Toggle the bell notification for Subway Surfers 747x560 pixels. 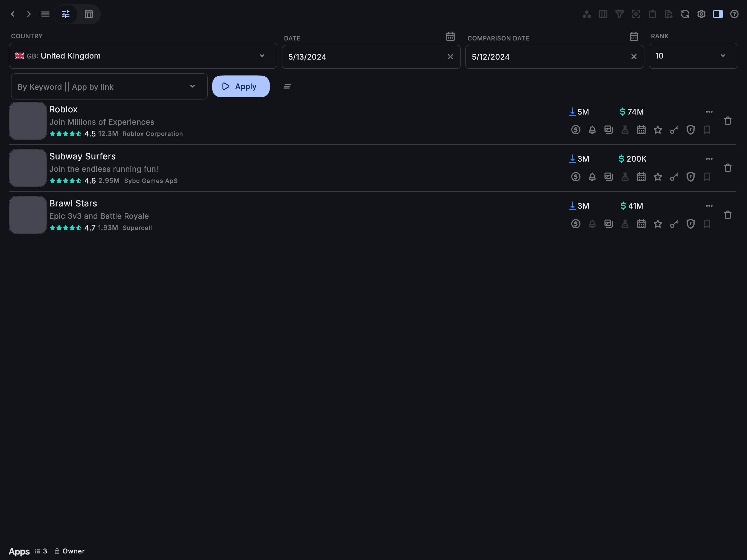coord(592,177)
